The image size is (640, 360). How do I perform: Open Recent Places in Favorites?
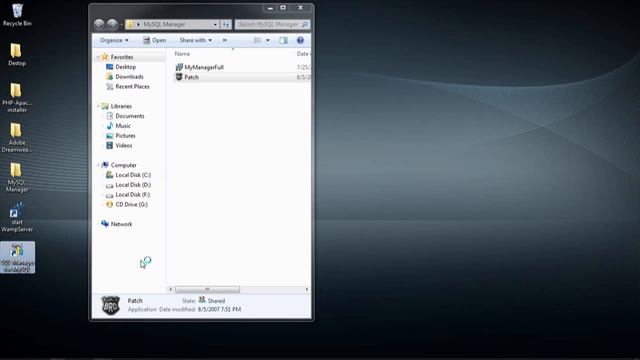[x=132, y=86]
